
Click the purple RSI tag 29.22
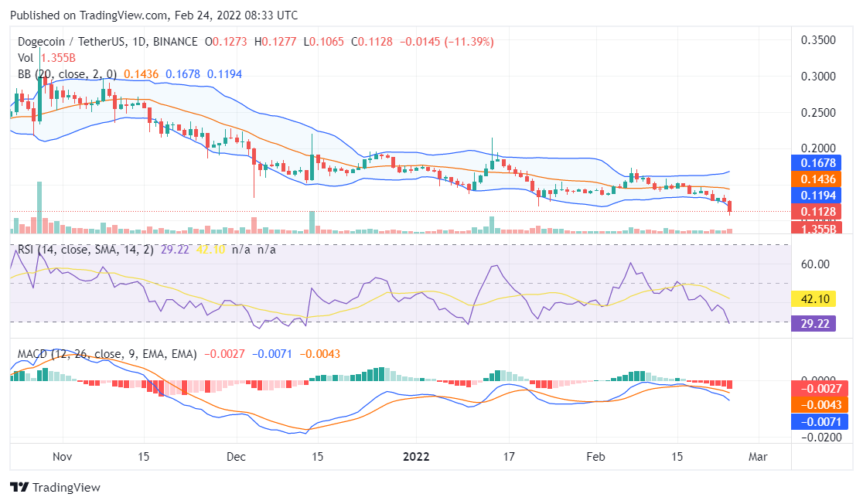tap(814, 322)
